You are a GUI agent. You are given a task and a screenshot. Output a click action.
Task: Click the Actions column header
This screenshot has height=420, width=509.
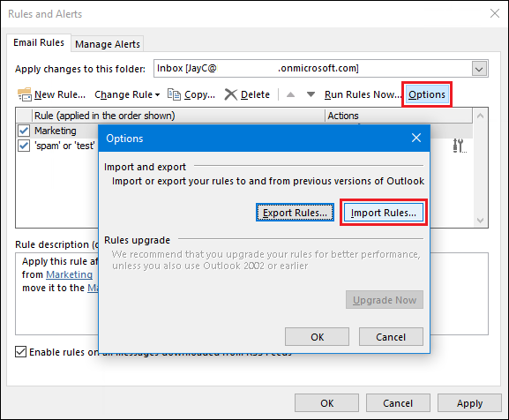pos(399,116)
